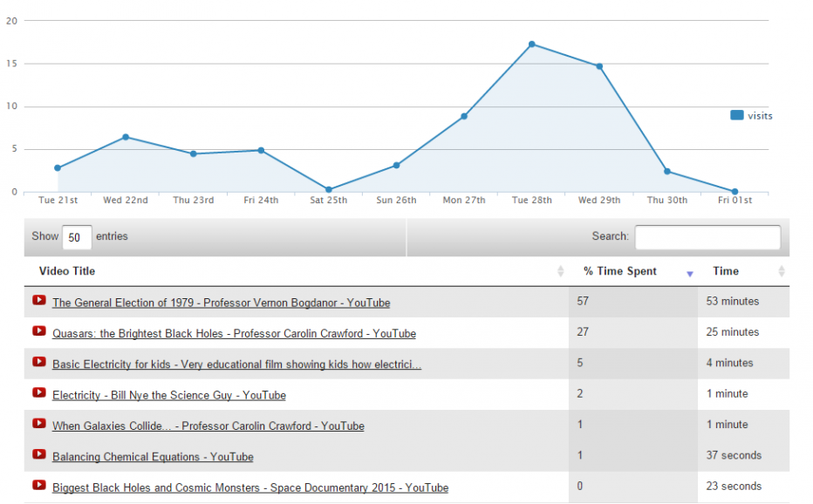
Task: Open The General Election of 1979 video link
Action: pos(222,303)
